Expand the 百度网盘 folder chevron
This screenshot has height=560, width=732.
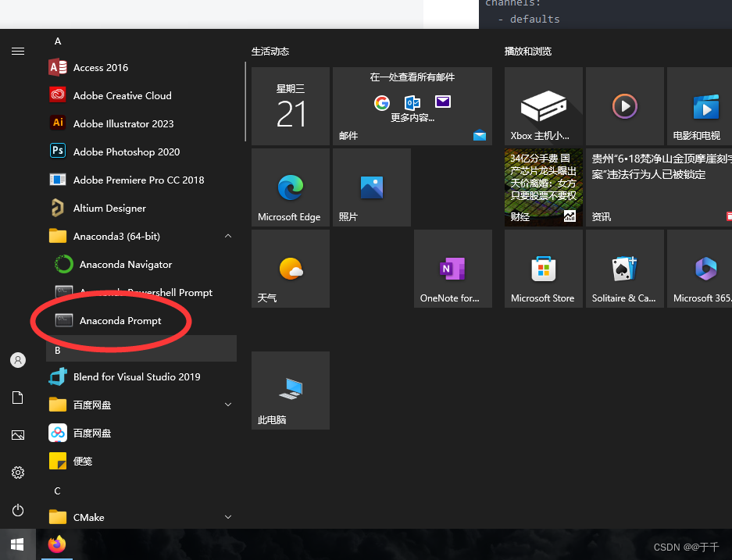(227, 405)
